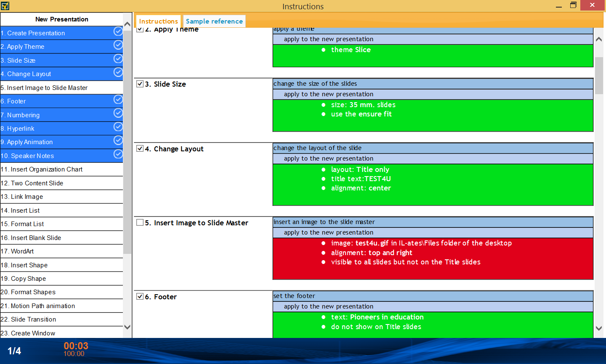Toggle the 4. Change Layout checkbox
This screenshot has width=606, height=364.
click(140, 148)
